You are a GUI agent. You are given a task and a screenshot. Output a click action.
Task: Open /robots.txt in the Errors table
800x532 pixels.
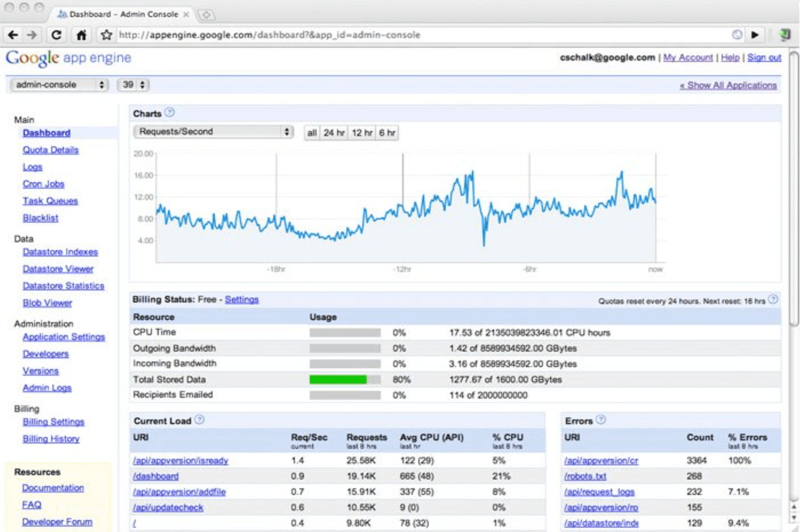click(x=585, y=476)
